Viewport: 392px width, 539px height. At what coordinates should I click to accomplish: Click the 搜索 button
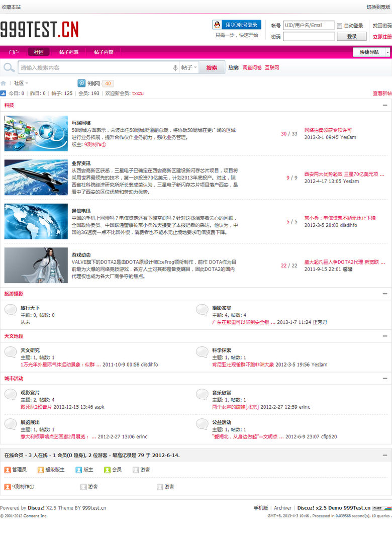(x=212, y=68)
